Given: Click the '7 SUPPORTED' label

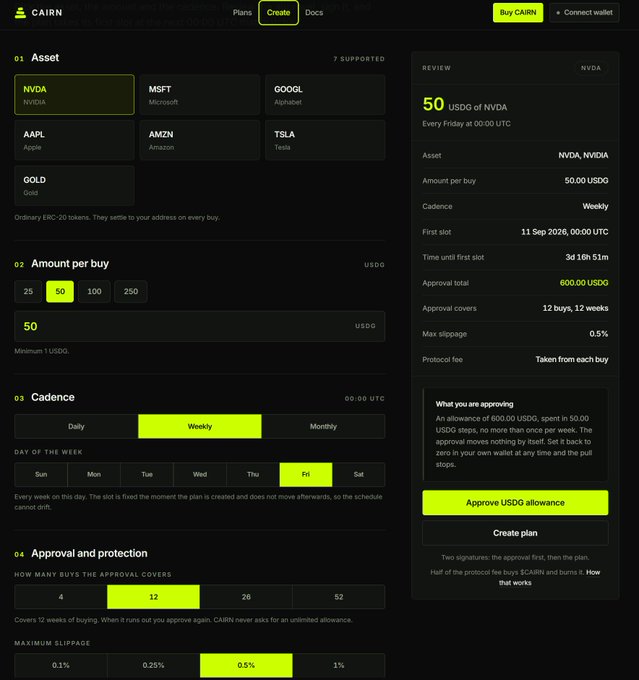Looking at the screenshot, I should (359, 59).
